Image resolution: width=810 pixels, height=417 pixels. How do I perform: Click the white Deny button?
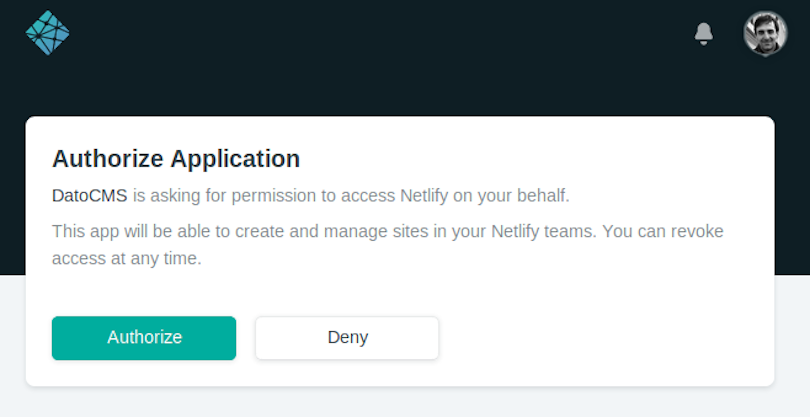347,338
